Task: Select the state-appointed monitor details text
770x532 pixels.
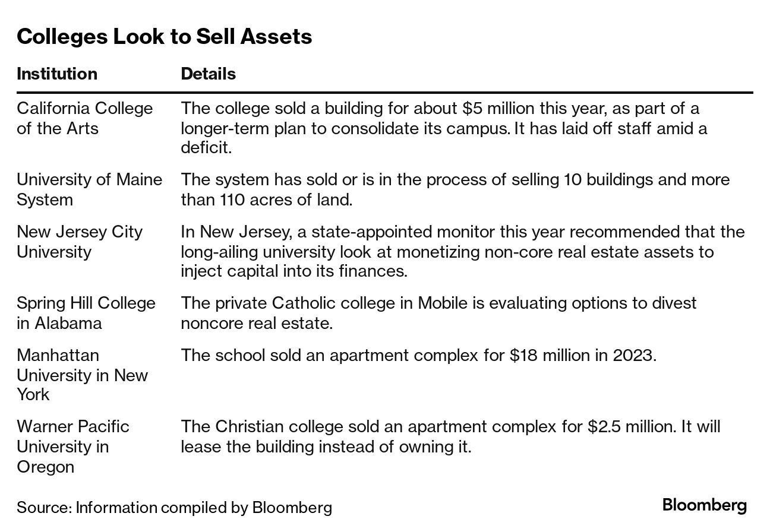Action: point(462,251)
